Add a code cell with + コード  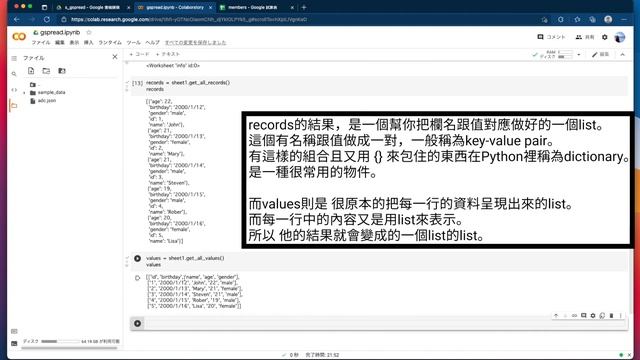tap(139, 54)
